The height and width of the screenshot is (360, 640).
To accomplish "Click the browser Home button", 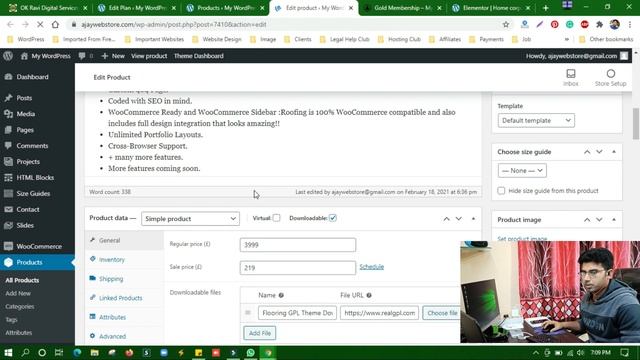I will 55,24.
